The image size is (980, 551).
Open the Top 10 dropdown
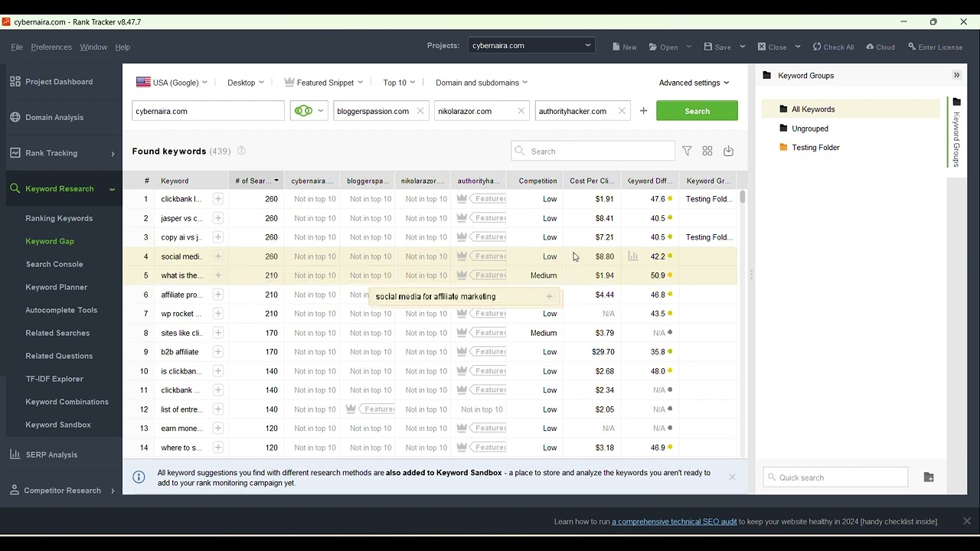point(399,83)
